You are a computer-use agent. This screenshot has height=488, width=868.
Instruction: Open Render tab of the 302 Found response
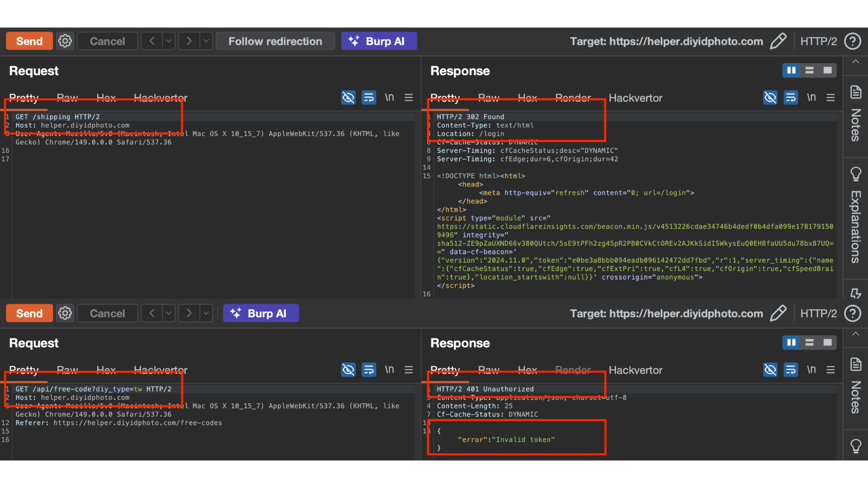pos(573,98)
